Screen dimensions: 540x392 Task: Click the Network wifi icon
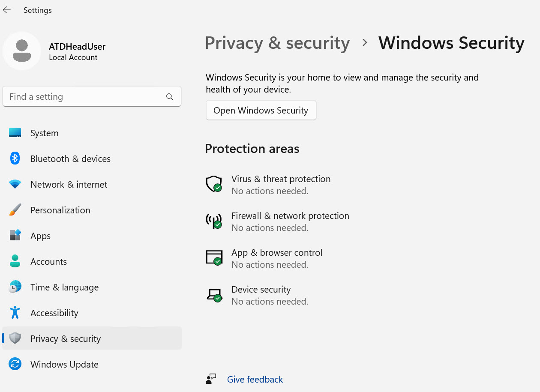coord(15,185)
